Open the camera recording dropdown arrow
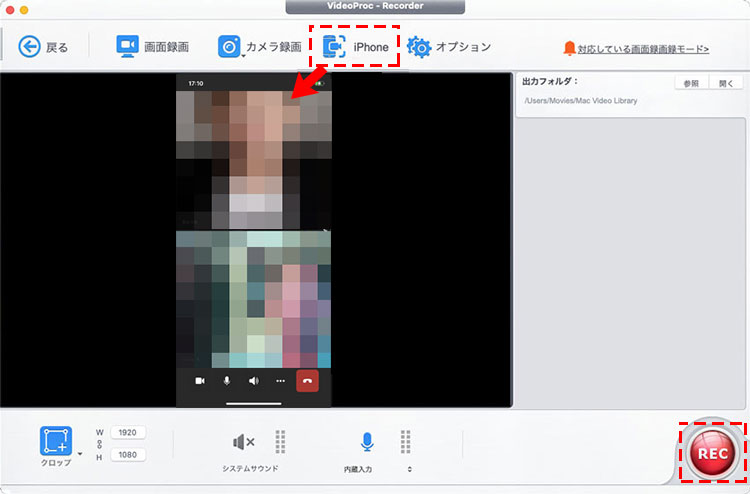 (x=243, y=56)
